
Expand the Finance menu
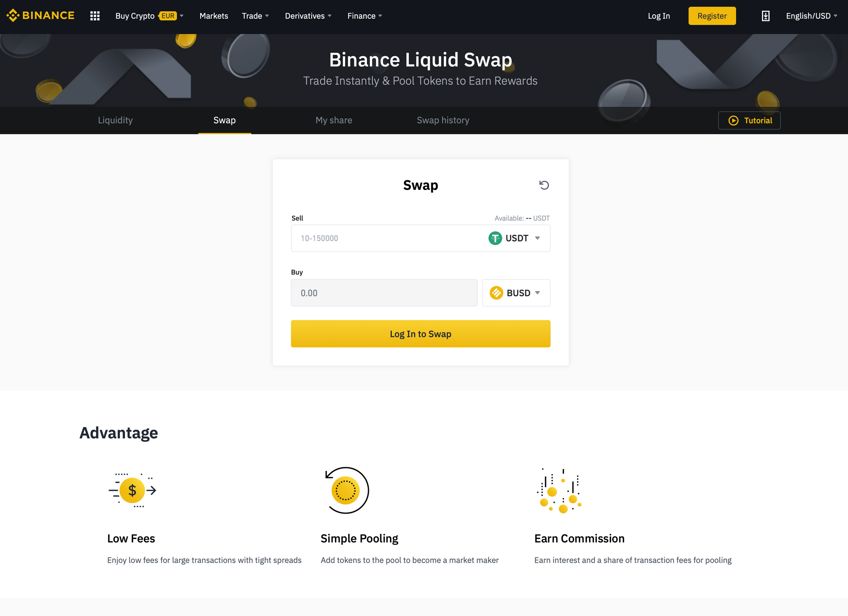pyautogui.click(x=365, y=16)
